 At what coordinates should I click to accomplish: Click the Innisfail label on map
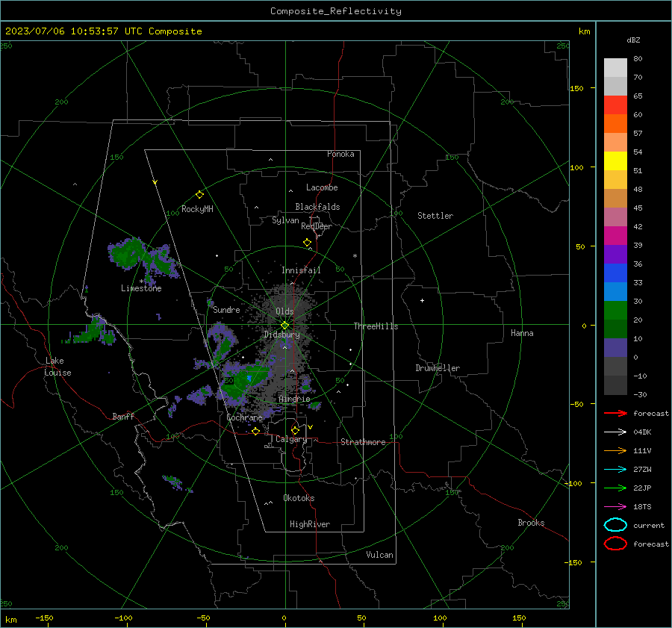coord(301,270)
